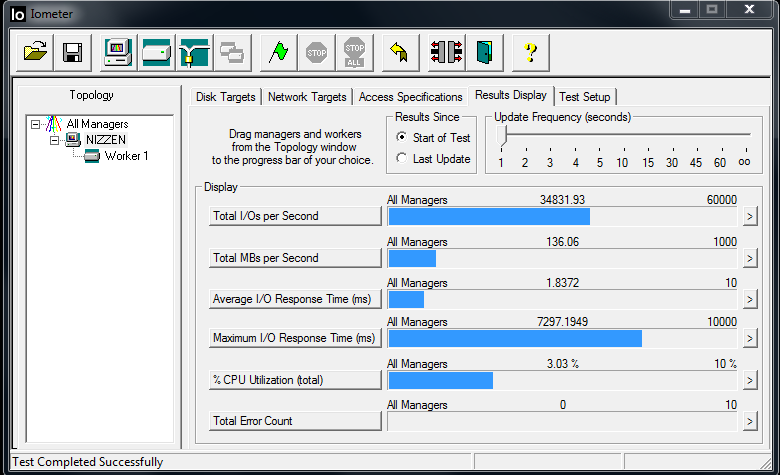780x475 pixels.
Task: Collapse the All Managers tree node
Action: [x=35, y=124]
